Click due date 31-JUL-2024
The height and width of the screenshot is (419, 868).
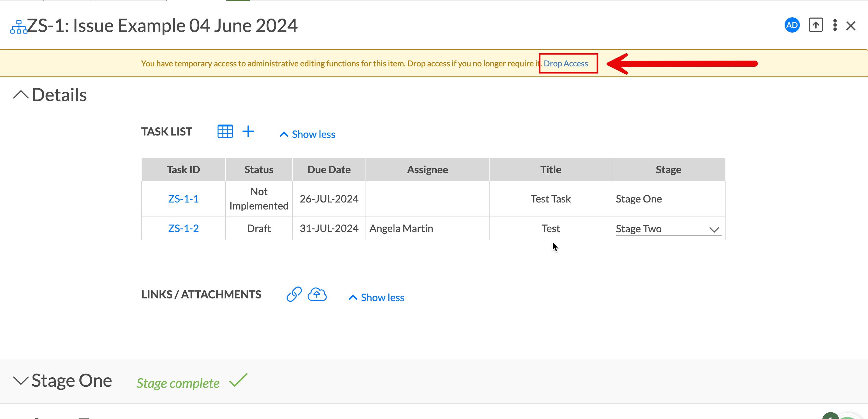pos(329,229)
